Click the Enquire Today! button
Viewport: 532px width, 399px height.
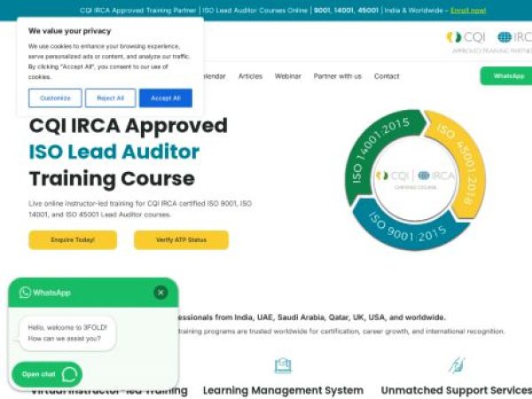(73, 240)
